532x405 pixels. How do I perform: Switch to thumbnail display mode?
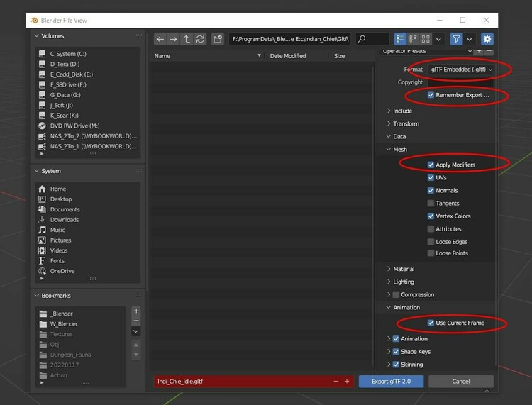point(426,40)
